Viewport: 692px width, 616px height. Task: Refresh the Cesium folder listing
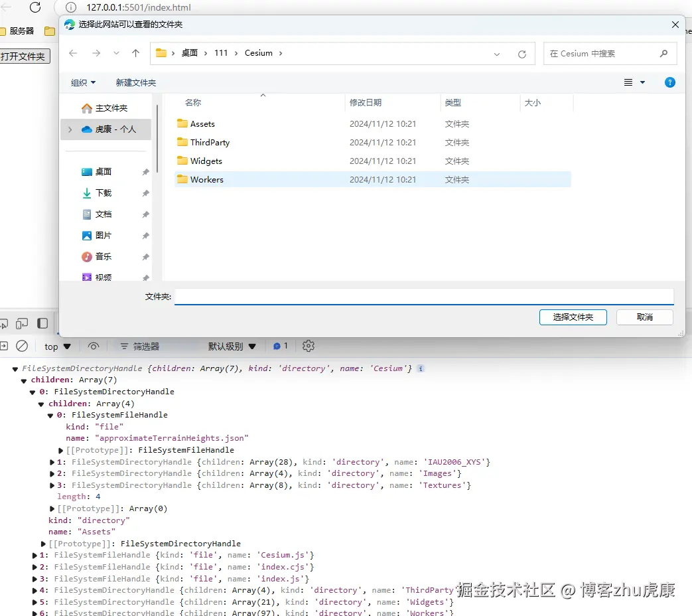coord(522,54)
